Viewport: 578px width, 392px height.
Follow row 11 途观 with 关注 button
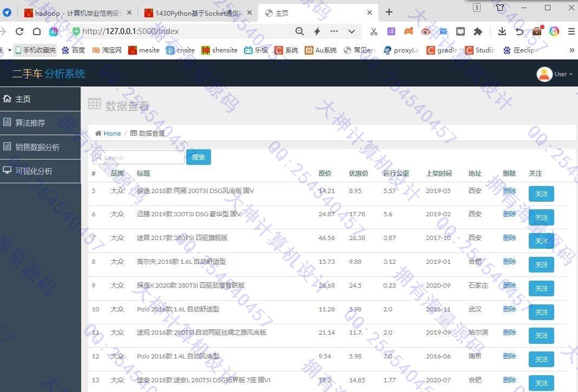pos(541,336)
